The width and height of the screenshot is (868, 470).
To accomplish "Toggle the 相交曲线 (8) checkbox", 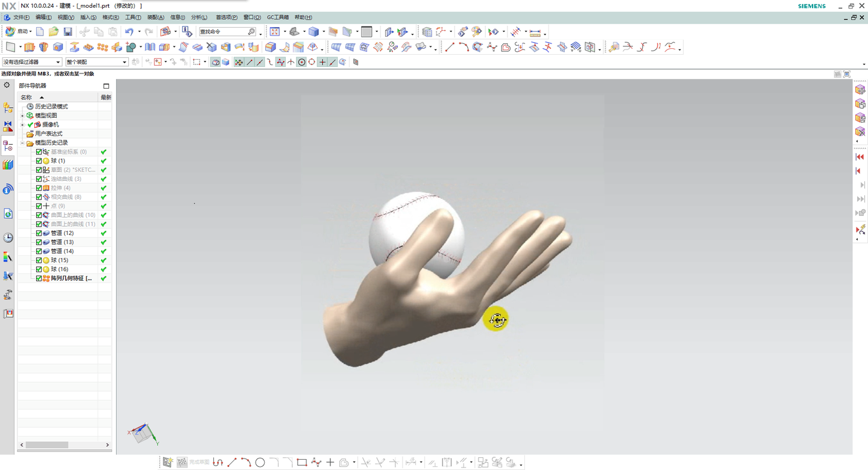I will [39, 197].
